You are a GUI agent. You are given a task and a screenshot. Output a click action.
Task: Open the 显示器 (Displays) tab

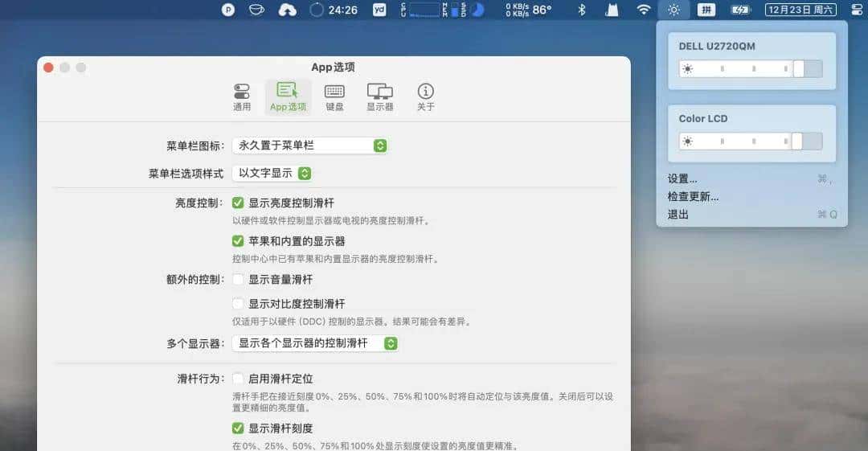click(x=379, y=97)
